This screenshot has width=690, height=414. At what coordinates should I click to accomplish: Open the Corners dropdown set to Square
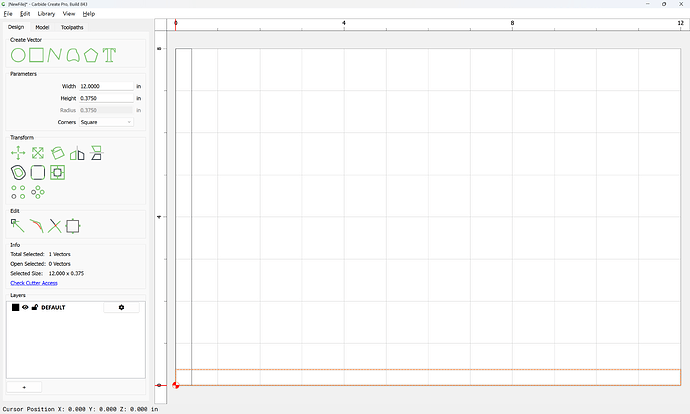106,122
